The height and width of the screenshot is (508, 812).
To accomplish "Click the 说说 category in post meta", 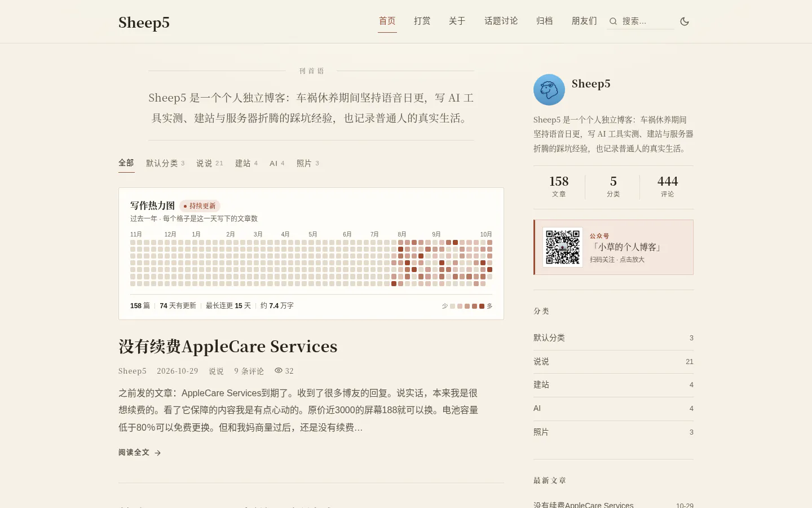I will [217, 371].
